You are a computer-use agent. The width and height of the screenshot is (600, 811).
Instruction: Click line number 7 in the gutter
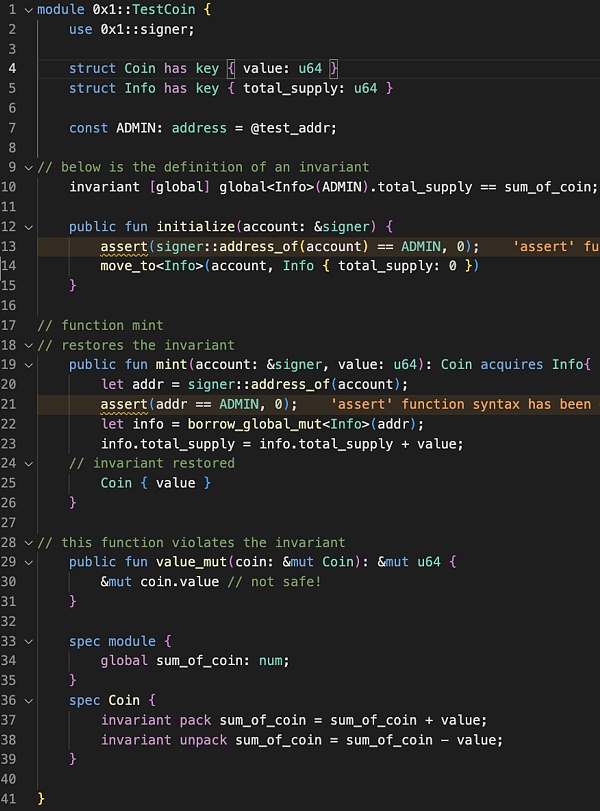12,128
